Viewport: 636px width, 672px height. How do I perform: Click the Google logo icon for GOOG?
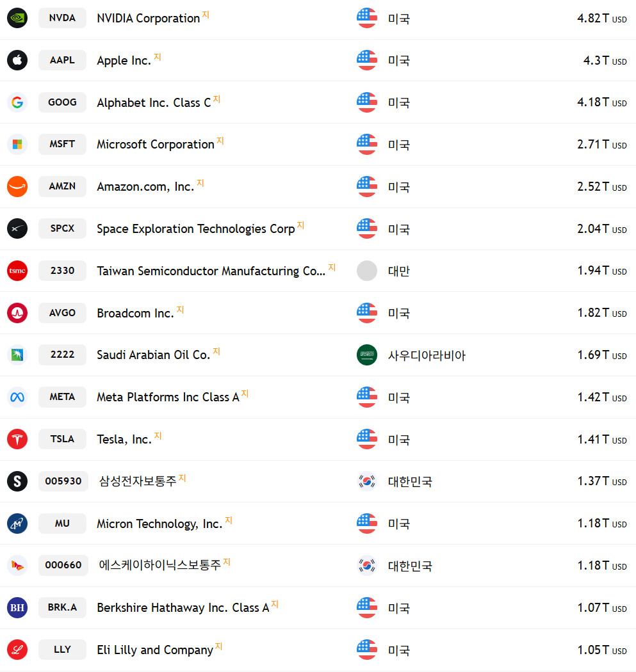click(x=17, y=102)
